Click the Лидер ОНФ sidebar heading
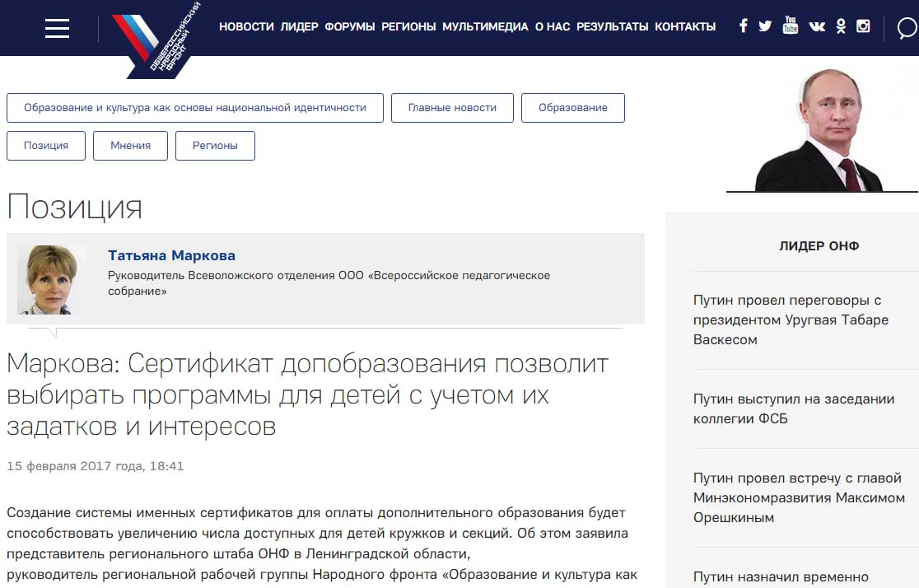Screen dimensions: 919x588 point(819,246)
